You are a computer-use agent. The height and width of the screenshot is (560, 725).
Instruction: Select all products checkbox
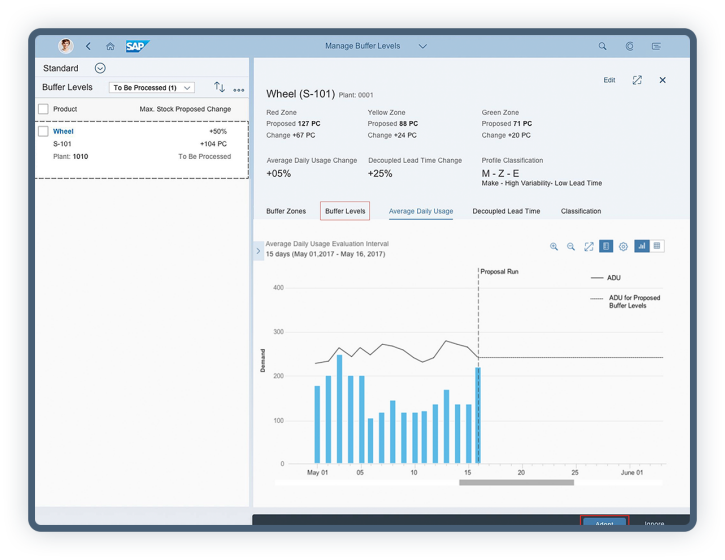pos(43,109)
